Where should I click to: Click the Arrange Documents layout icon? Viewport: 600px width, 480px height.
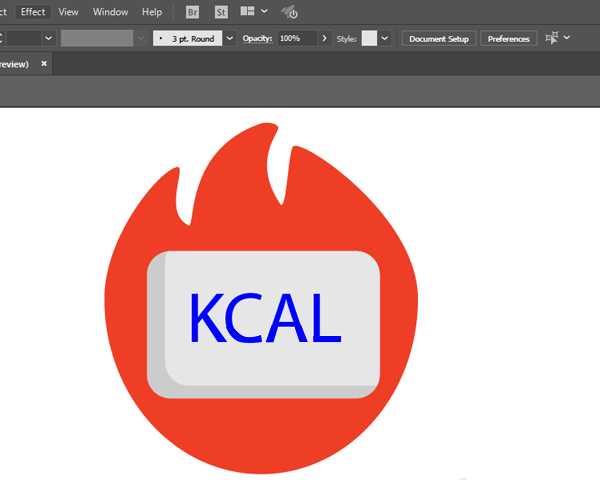pos(247,11)
